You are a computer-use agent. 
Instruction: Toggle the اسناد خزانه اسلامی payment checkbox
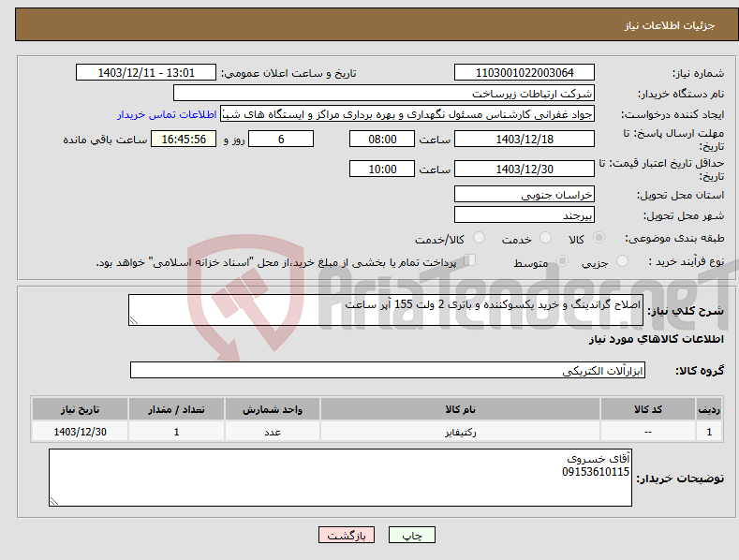tap(469, 260)
